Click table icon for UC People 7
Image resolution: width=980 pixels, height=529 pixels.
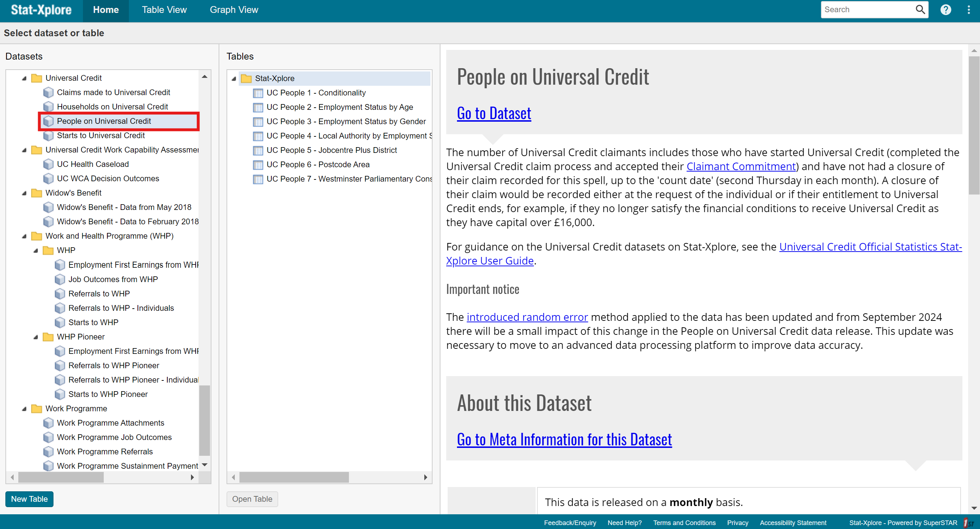258,179
